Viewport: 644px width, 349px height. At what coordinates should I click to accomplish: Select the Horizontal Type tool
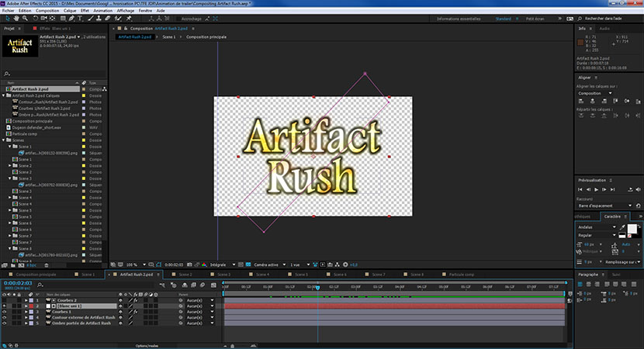pos(80,19)
